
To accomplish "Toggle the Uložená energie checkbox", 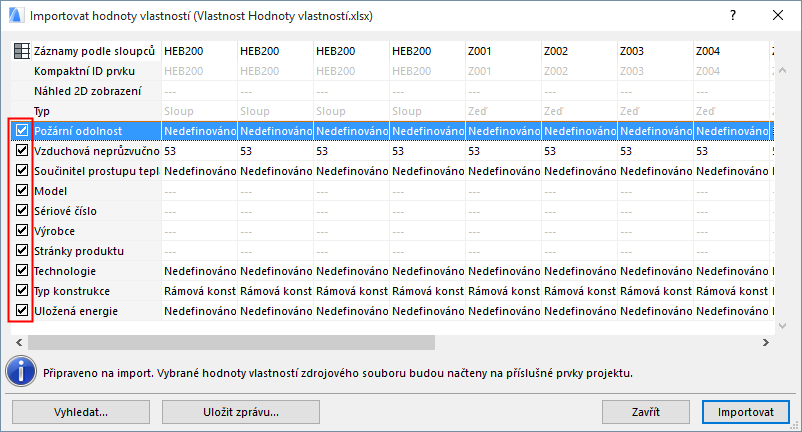I will tap(21, 310).
